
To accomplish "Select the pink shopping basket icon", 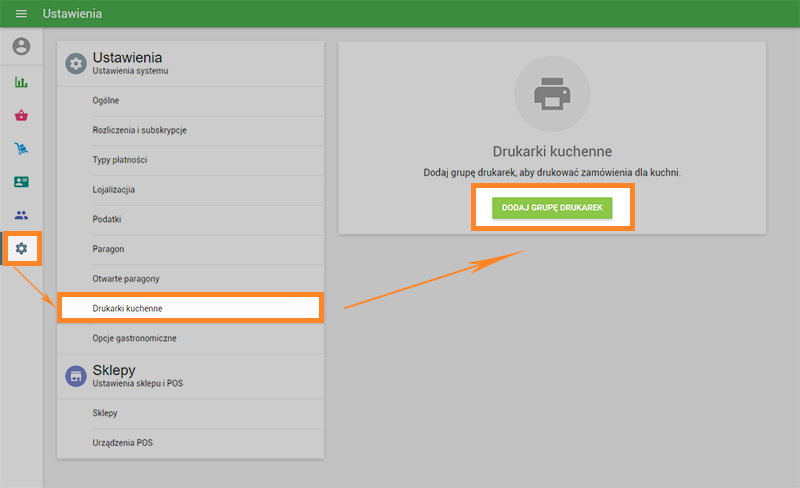I will (21, 115).
